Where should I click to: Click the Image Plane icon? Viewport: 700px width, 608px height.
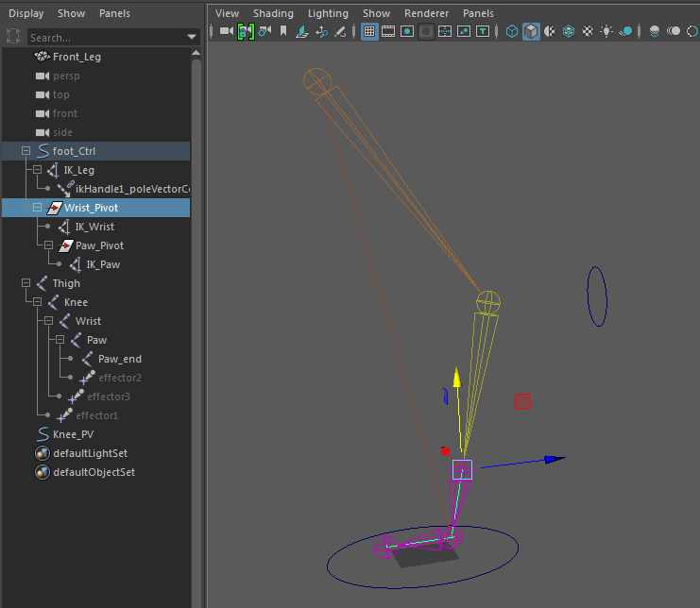click(x=302, y=31)
